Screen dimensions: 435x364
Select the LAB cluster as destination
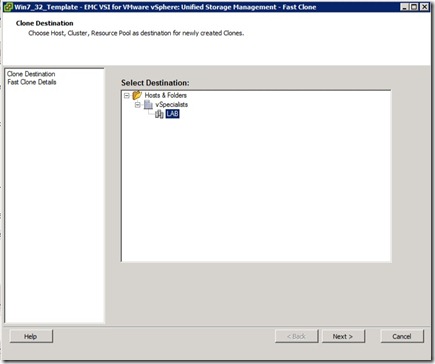point(172,114)
